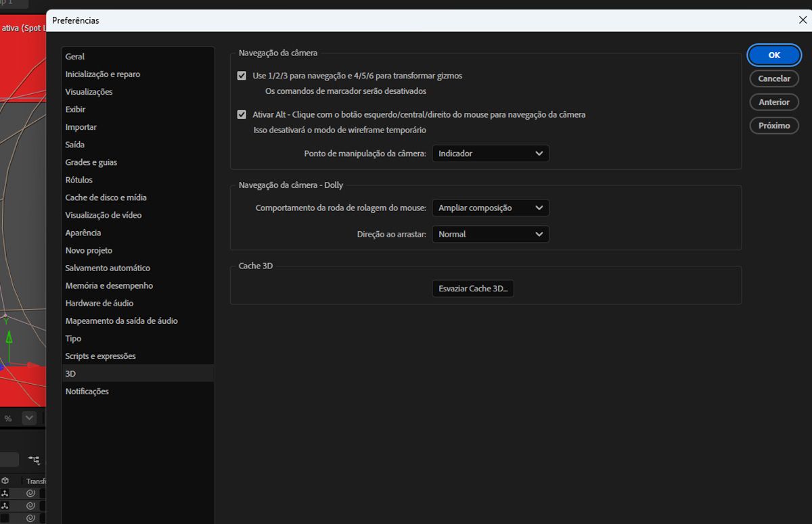Click 'Isso desativará o modo de wireframe' note
This screenshot has height=524, width=812.
click(x=340, y=130)
